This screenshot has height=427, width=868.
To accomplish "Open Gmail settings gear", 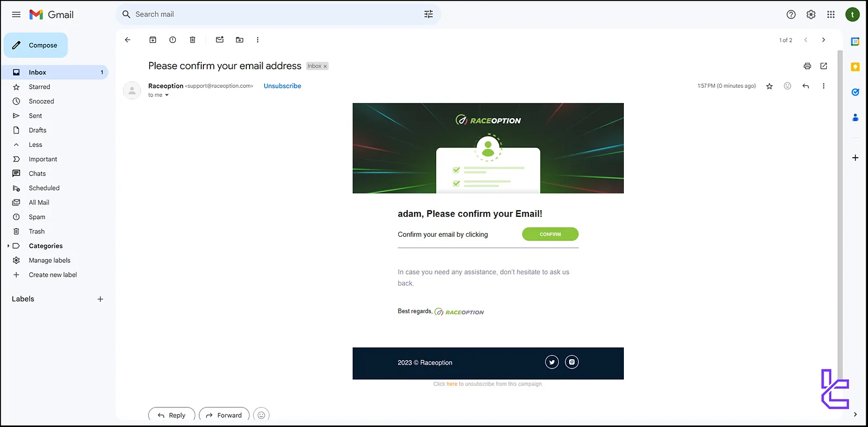I will point(811,15).
